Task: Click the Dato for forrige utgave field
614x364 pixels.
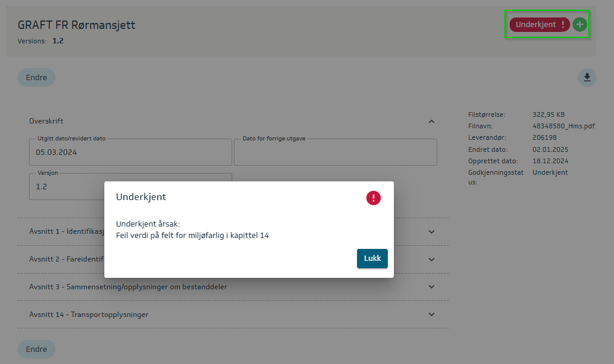Action: (x=335, y=152)
